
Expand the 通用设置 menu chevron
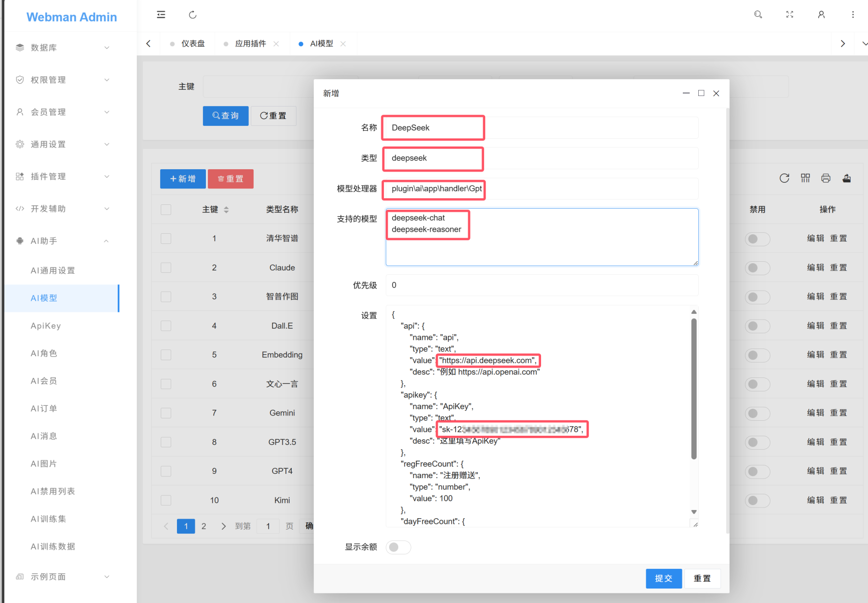[107, 144]
